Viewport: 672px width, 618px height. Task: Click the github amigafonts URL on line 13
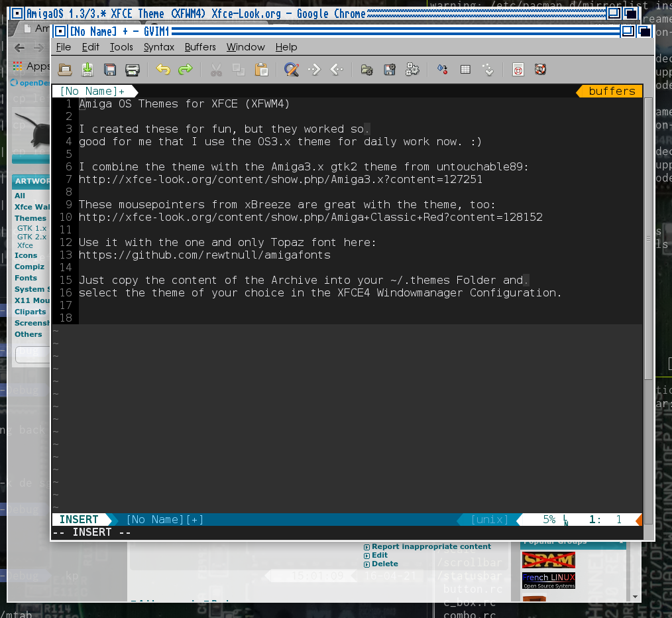205,255
